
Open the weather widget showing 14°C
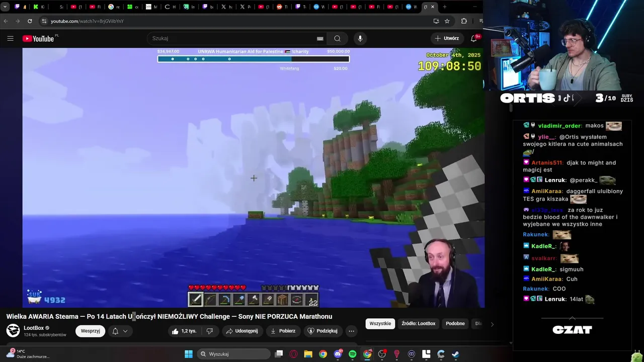28,353
